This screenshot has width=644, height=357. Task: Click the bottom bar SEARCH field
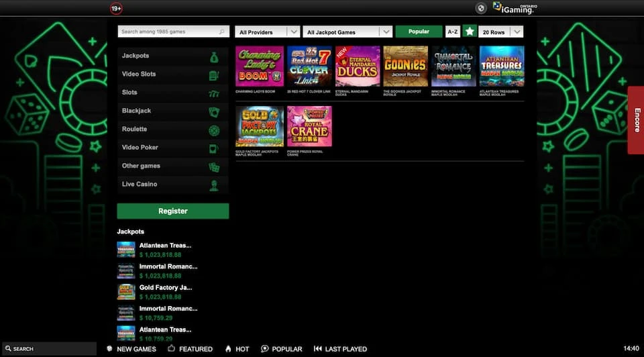(x=49, y=349)
